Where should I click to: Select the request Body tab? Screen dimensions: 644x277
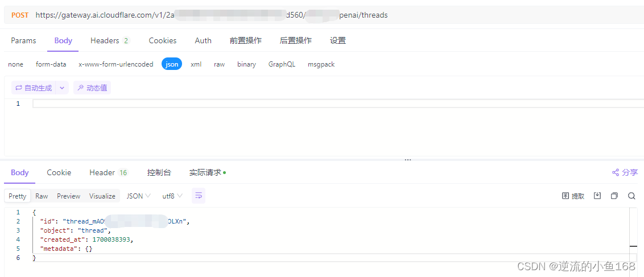click(63, 40)
